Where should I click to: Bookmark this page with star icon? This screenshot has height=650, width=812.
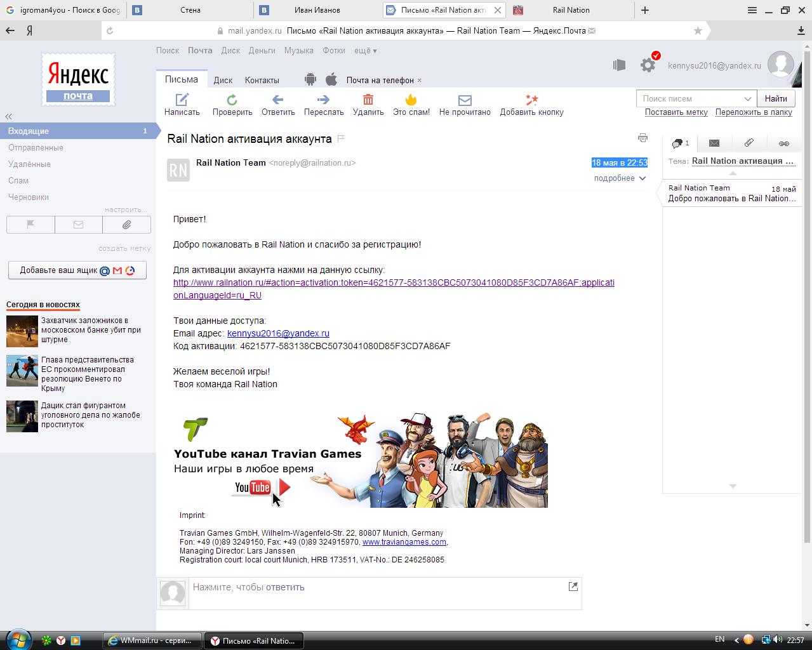(698, 30)
